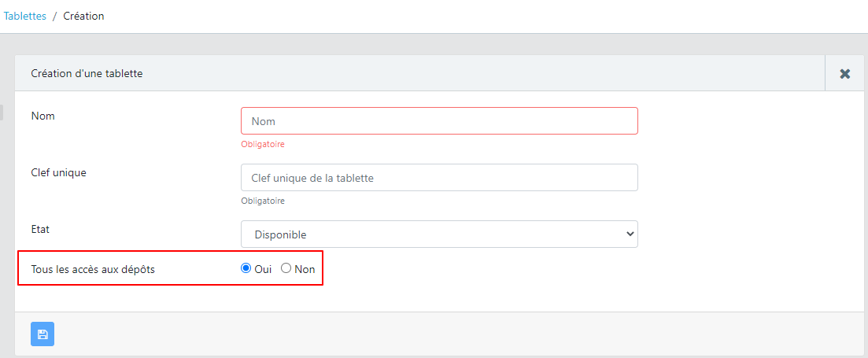Click the blue floppy-disk save icon
Image resolution: width=868 pixels, height=358 pixels.
click(x=42, y=334)
